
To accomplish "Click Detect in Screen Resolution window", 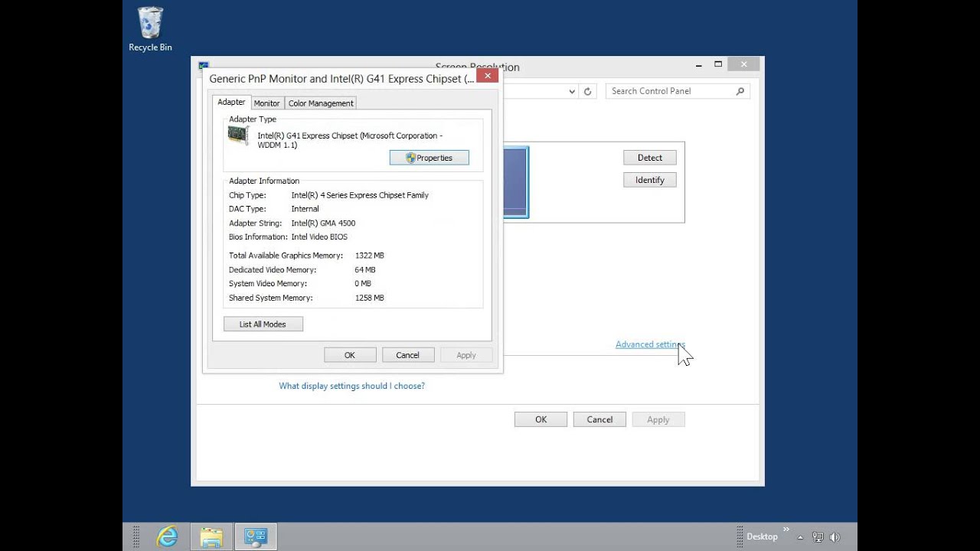I will point(650,158).
